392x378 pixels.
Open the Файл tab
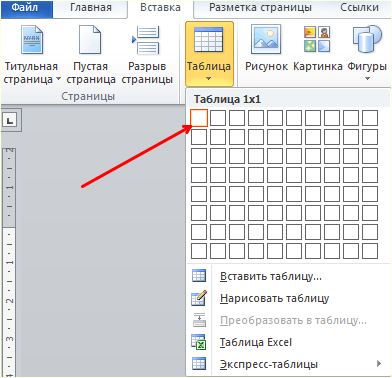27,8
